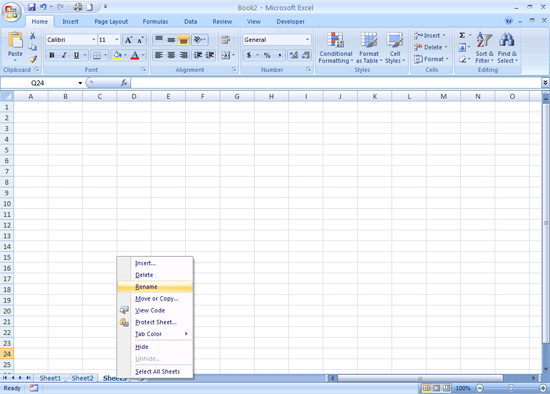This screenshot has height=394, width=550.
Task: Toggle Align Text Left
Action: [x=159, y=55]
